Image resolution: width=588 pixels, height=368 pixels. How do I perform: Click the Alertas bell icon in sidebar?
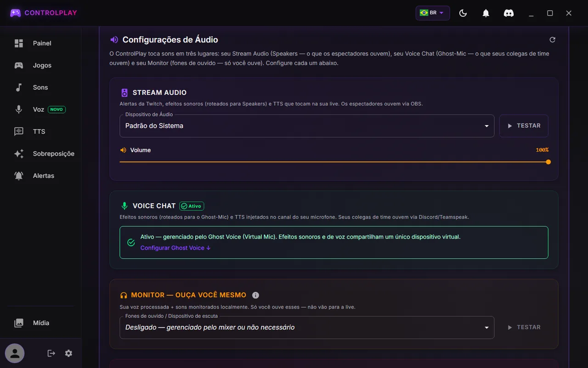click(19, 176)
